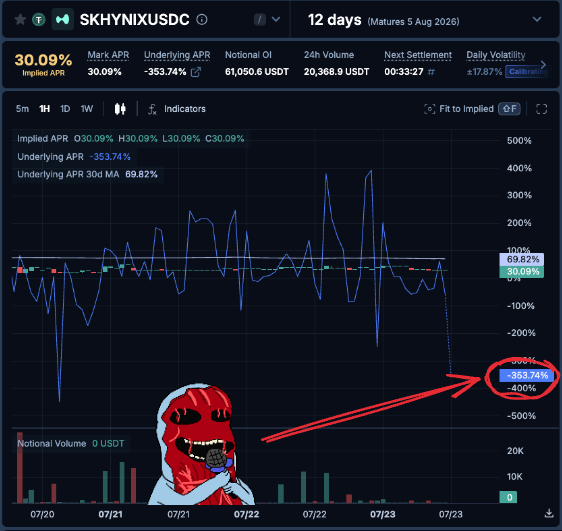Click the Underlying APR 30d MA legend
Image resolution: width=562 pixels, height=531 pixels.
click(x=87, y=174)
